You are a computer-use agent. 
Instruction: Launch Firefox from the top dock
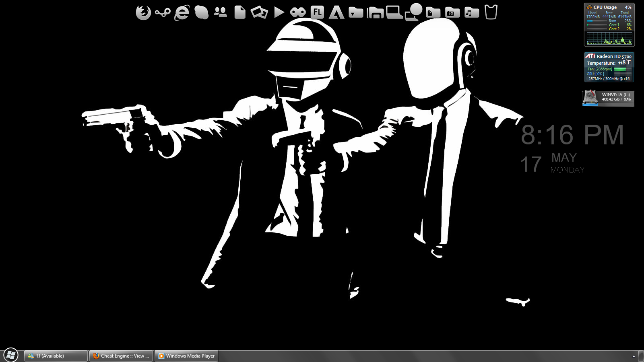pos(143,12)
